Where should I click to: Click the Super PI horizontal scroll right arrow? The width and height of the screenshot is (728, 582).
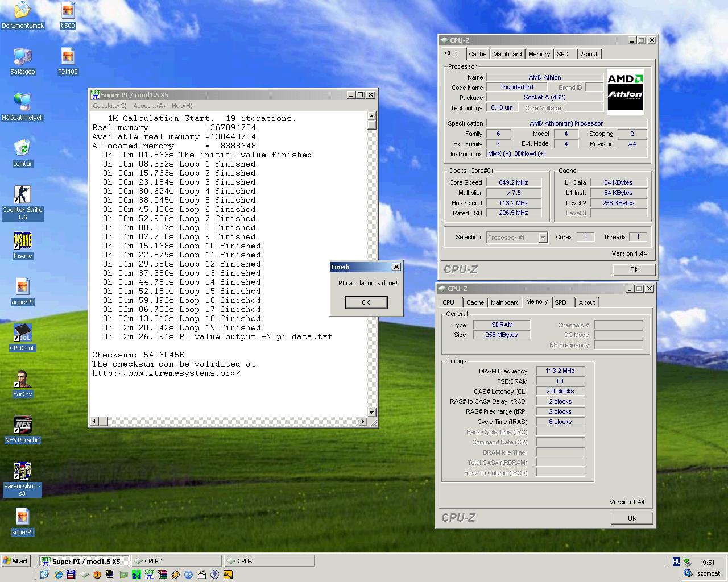pos(362,422)
